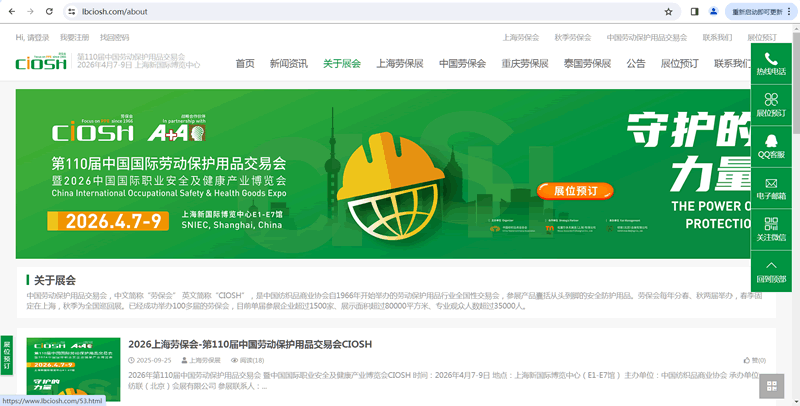Image resolution: width=800 pixels, height=406 pixels.
Task: Go to 泰国劳保展 from navigation bar
Action: click(x=587, y=63)
